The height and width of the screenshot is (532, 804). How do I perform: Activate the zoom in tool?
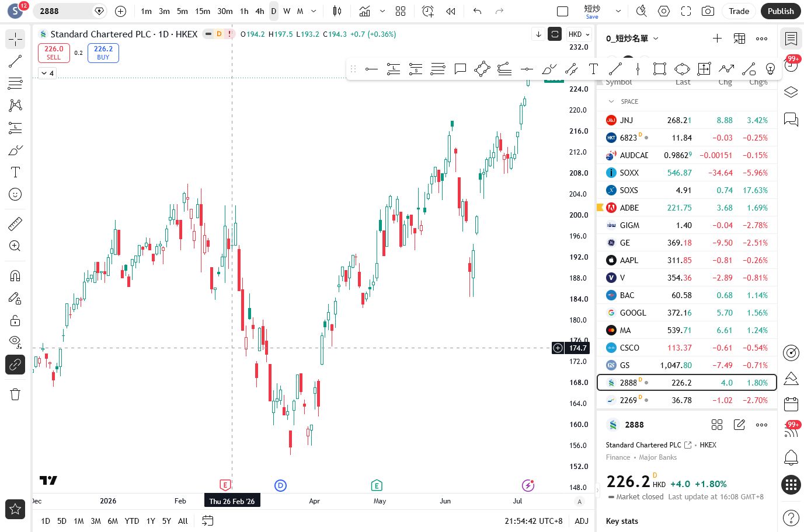(15, 246)
